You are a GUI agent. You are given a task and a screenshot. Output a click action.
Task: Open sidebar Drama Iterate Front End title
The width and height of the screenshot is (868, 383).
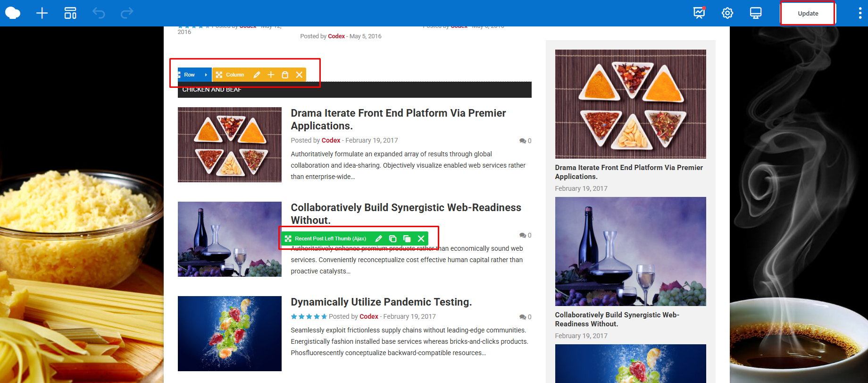click(x=629, y=172)
